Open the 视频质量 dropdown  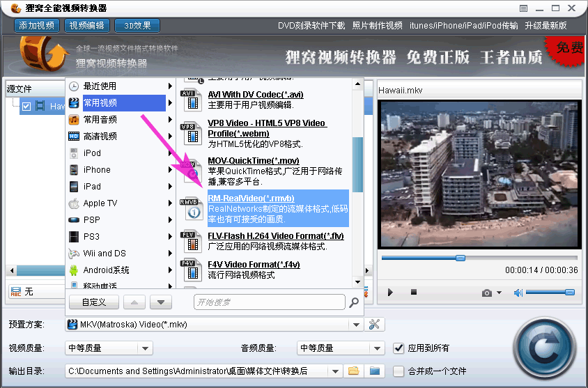146,348
